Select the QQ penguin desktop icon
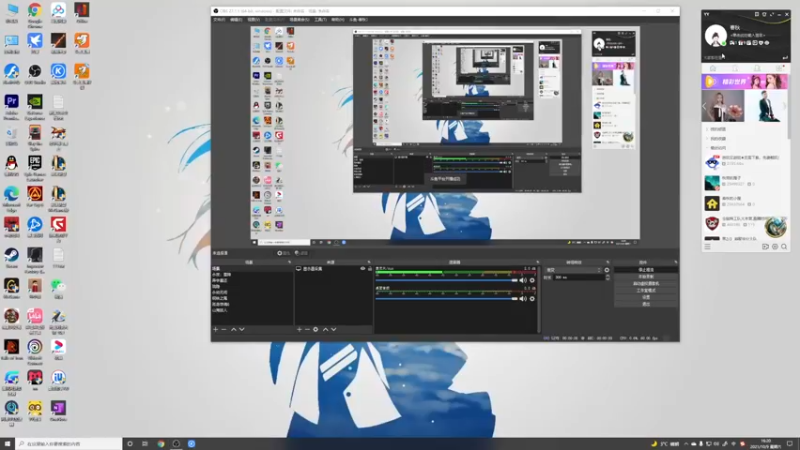Viewport: 800px width, 450px height. [x=11, y=166]
